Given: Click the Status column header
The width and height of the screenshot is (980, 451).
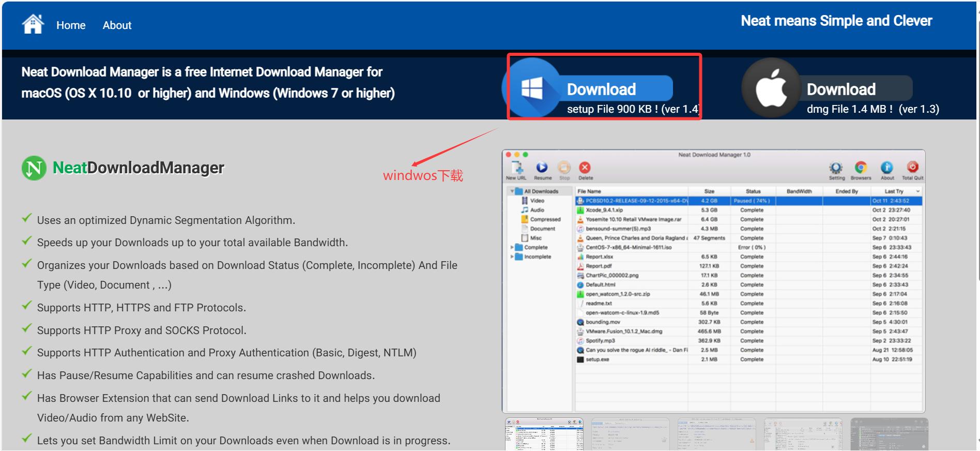Looking at the screenshot, I should [753, 191].
